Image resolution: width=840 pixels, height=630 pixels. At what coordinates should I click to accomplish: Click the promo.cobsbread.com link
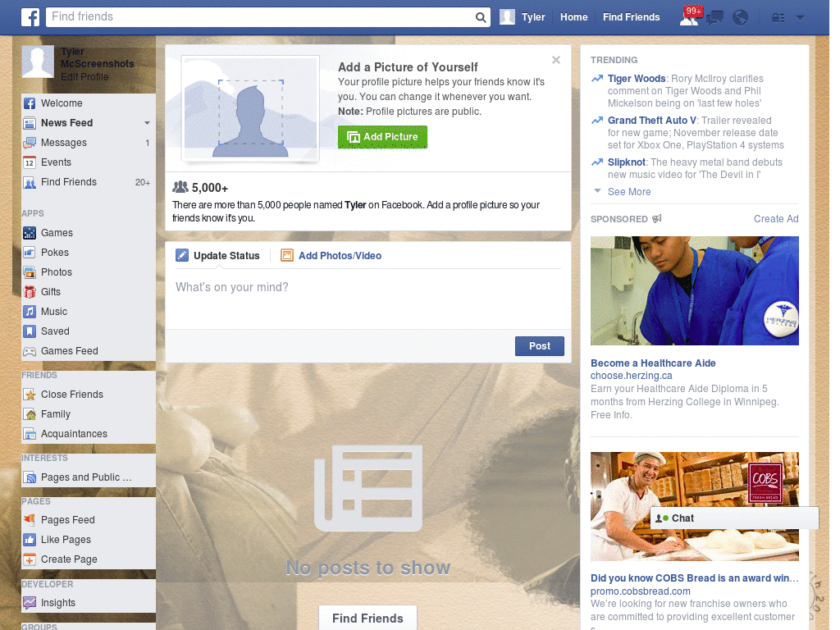point(640,591)
